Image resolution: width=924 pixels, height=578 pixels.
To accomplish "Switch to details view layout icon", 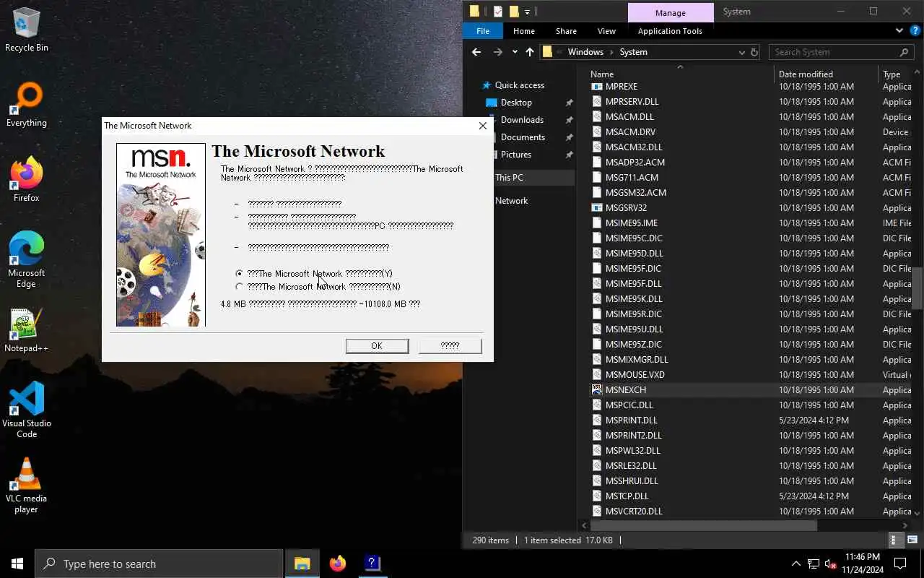I will tap(894, 540).
